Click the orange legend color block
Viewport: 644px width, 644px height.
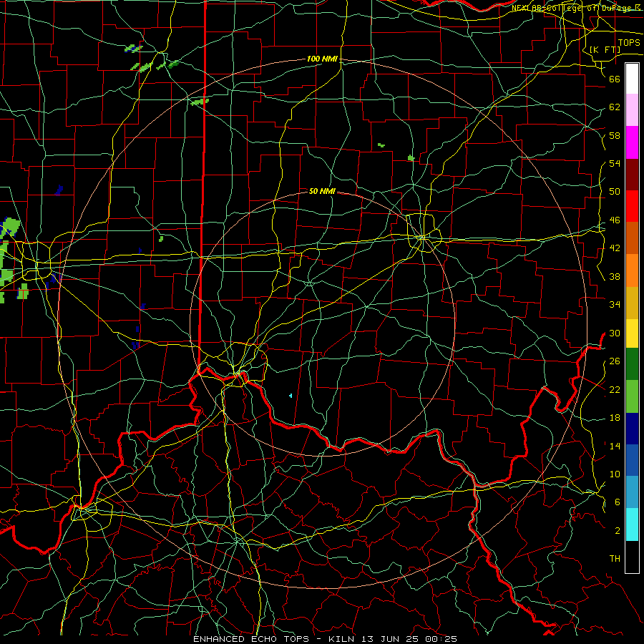632,270
